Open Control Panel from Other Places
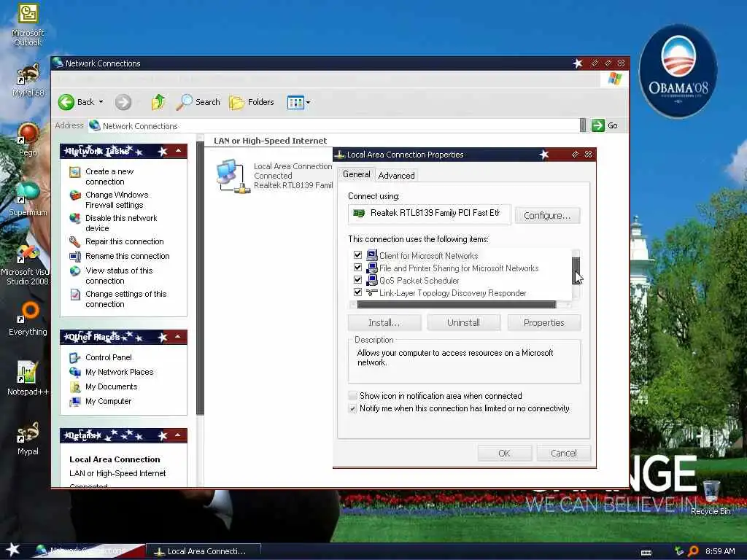The width and height of the screenshot is (747, 560). tap(108, 357)
